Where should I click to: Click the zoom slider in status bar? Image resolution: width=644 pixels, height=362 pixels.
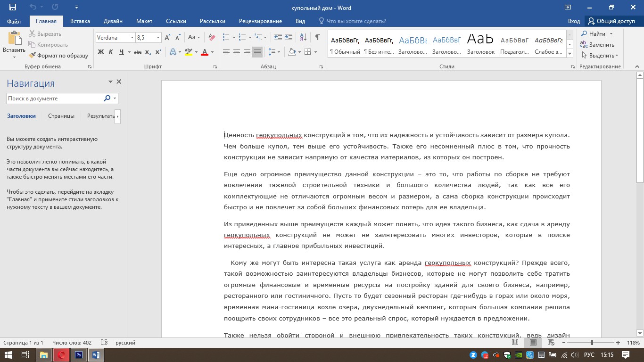592,343
